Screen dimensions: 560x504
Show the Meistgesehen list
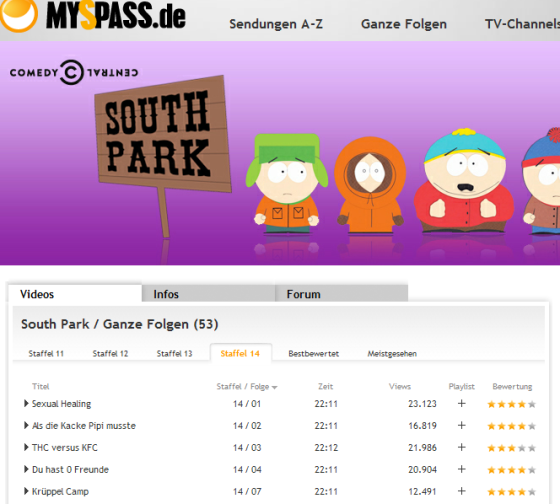pos(392,354)
